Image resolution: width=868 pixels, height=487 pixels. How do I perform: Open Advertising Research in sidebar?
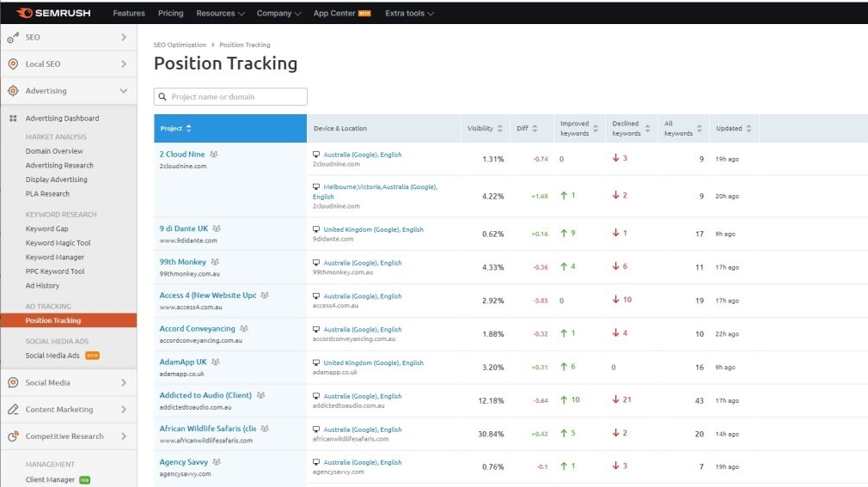(x=59, y=166)
